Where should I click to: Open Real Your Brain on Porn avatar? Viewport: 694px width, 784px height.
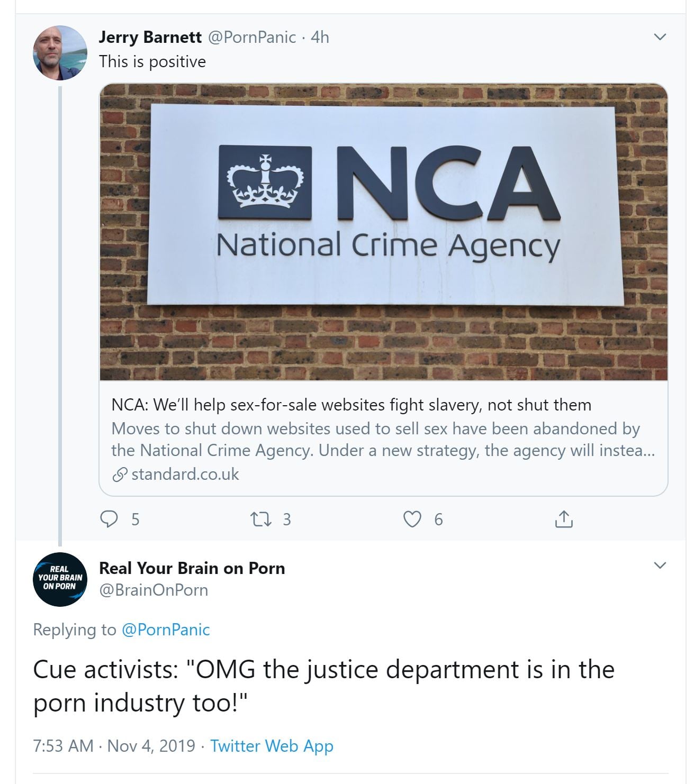(60, 579)
